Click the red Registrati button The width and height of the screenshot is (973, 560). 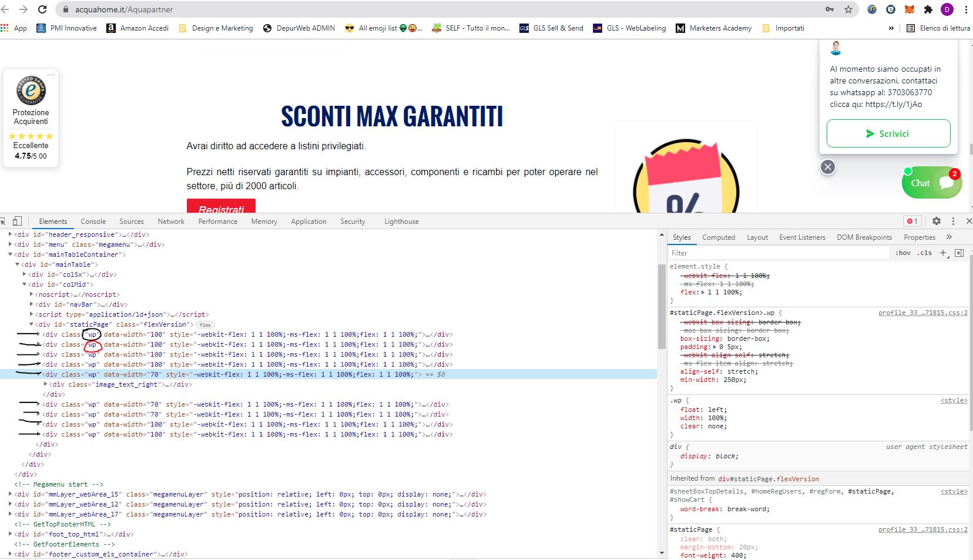point(221,206)
